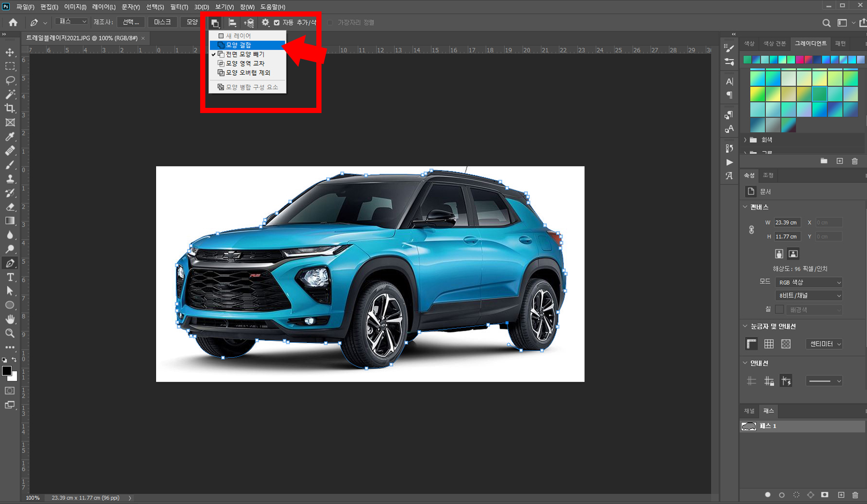Choose 모양 결합 from path operations
This screenshot has height=504, width=867.
pyautogui.click(x=247, y=45)
